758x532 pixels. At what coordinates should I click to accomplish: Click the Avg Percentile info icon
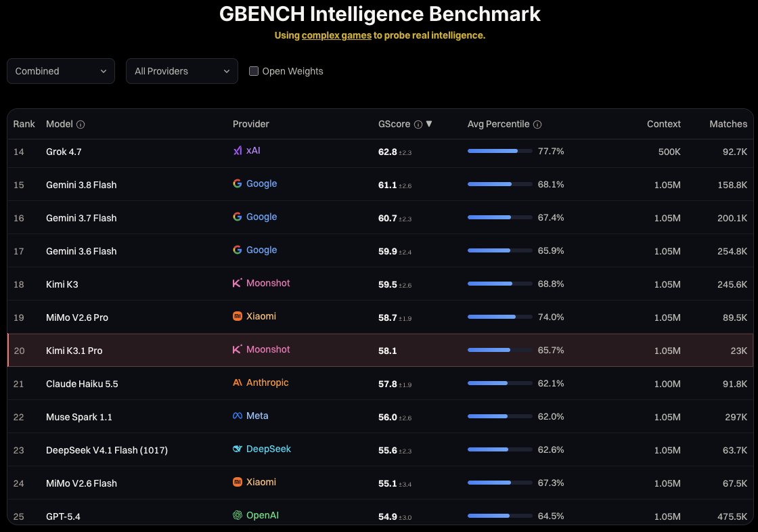[x=537, y=125]
